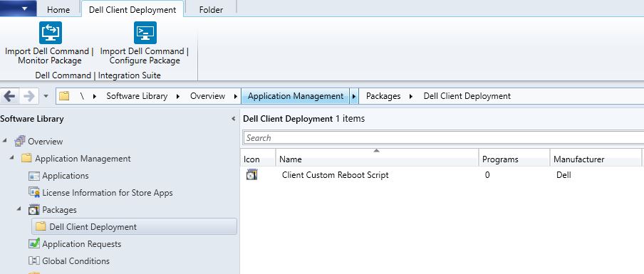Click the Global Conditions icon
Viewport: 644px width, 274px height.
tap(34, 261)
